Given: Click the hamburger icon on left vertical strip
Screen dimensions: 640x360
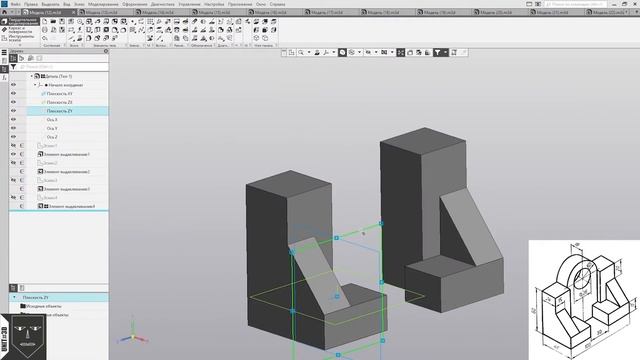Looking at the screenshot, I should point(4,53).
